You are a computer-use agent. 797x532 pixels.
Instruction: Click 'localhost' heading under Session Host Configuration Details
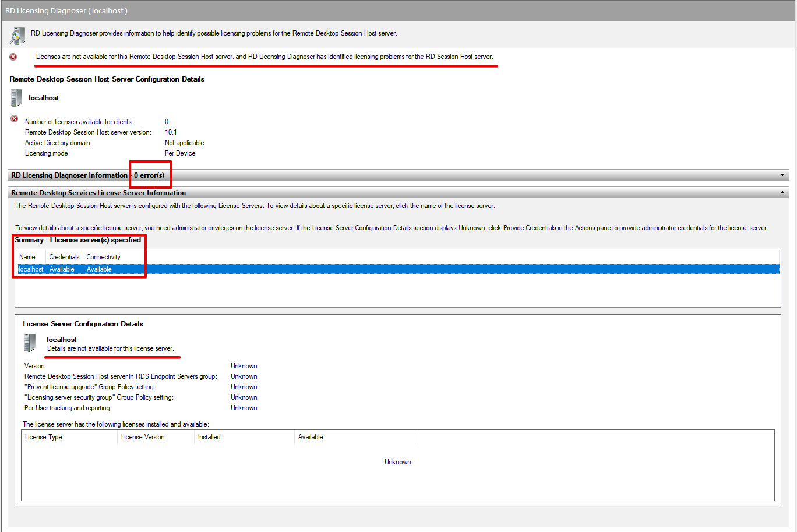click(44, 98)
